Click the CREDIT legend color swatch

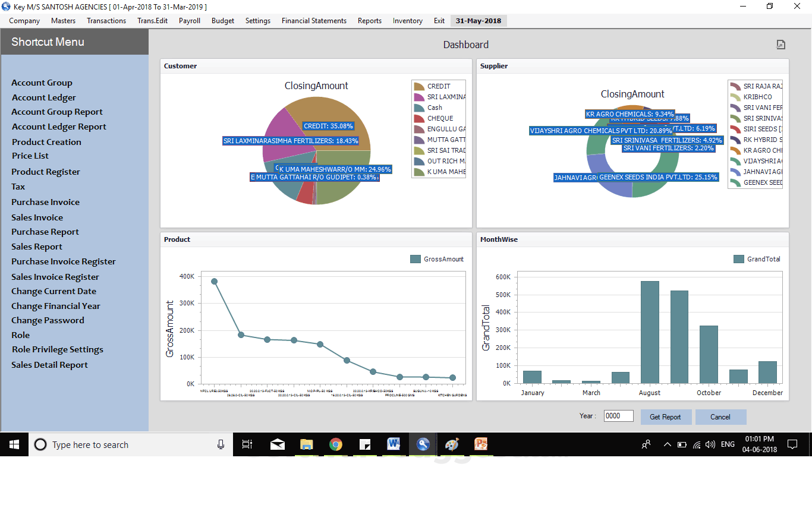click(419, 86)
